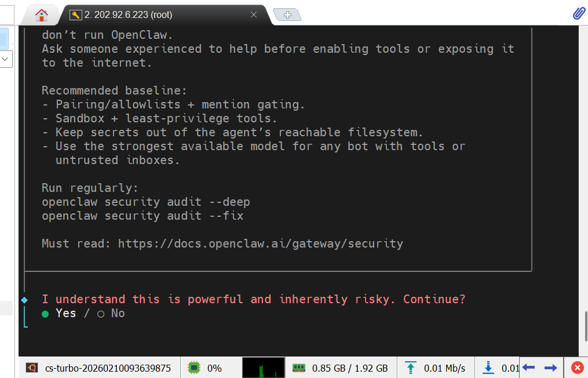Click the 'Recommended baseline:' heading
This screenshot has height=378, width=588.
114,90
